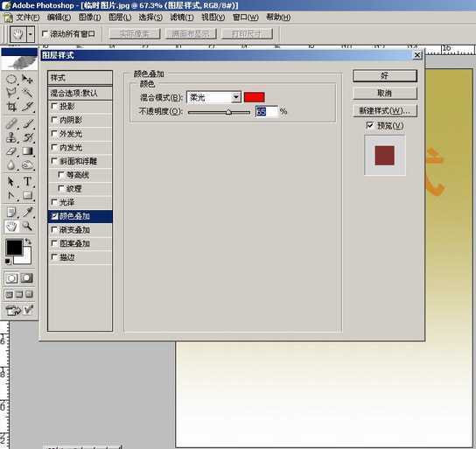
Task: Toggle the 预览 preview checkbox
Action: (370, 125)
